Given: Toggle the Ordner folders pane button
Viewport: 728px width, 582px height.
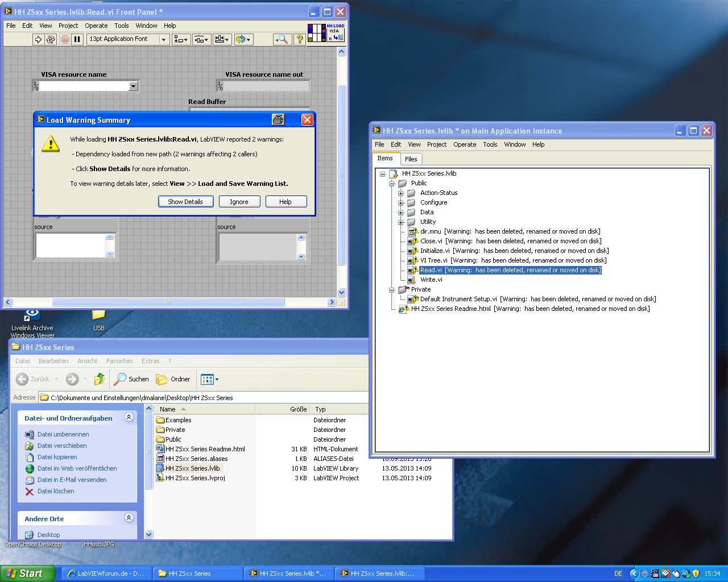Looking at the screenshot, I should pos(173,379).
